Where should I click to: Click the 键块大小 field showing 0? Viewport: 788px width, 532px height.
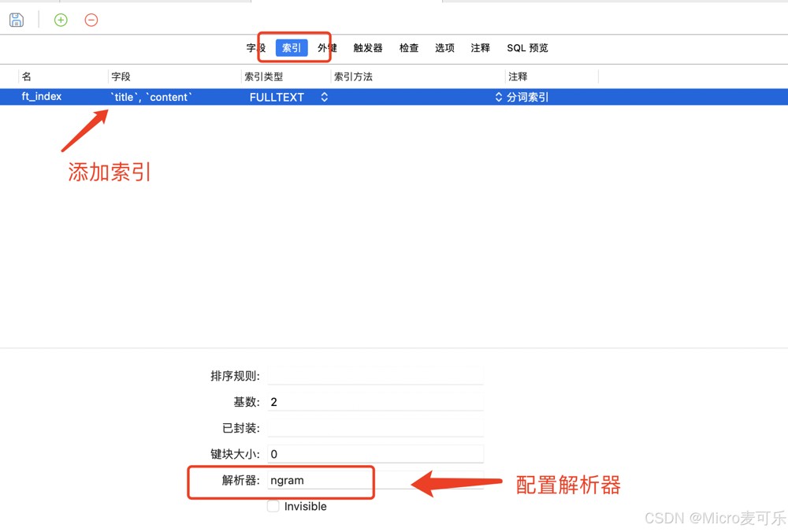click(x=375, y=454)
